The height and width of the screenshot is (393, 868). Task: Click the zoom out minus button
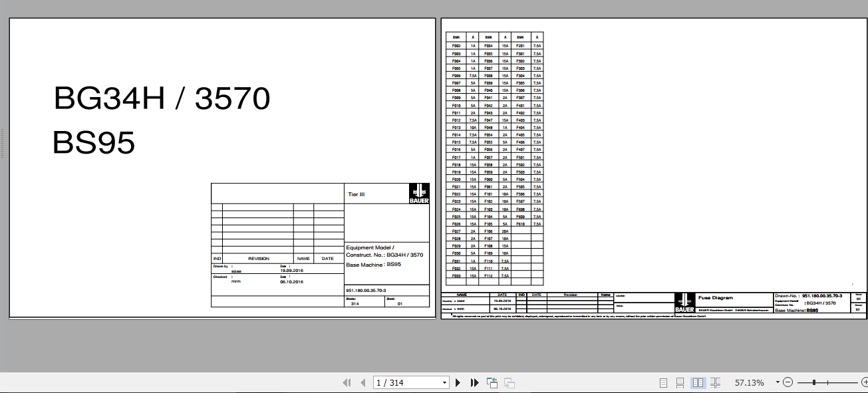coord(788,382)
